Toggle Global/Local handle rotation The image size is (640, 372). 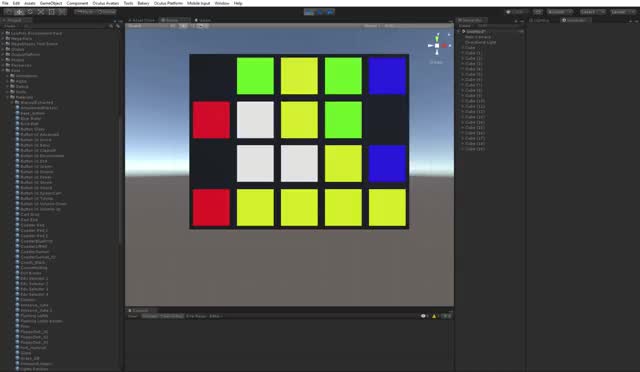(106, 12)
